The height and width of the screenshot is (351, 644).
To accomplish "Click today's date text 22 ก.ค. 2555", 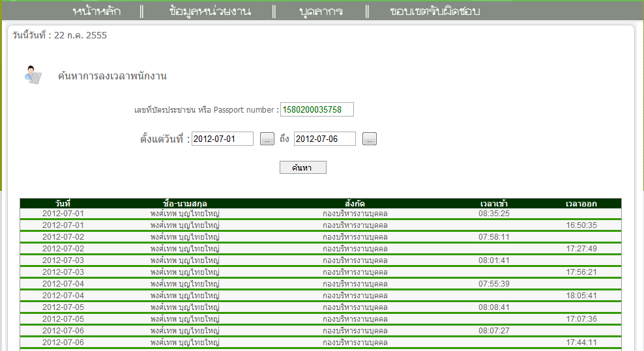I will 81,35.
